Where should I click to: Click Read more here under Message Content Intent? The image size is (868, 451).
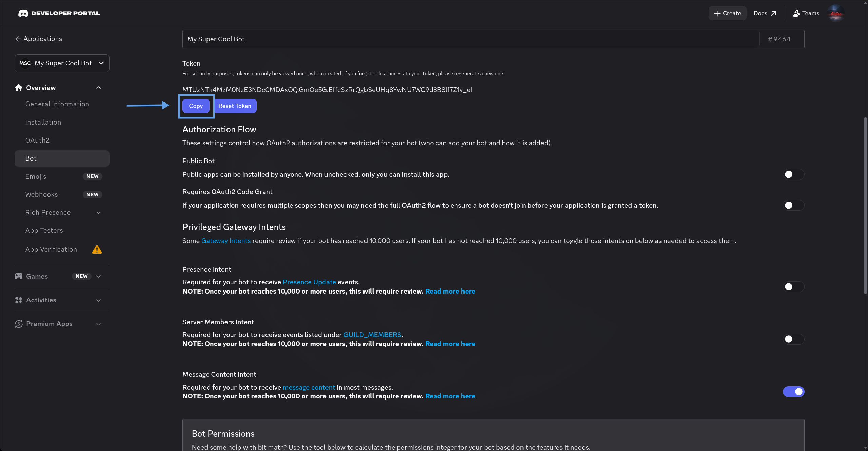[450, 396]
